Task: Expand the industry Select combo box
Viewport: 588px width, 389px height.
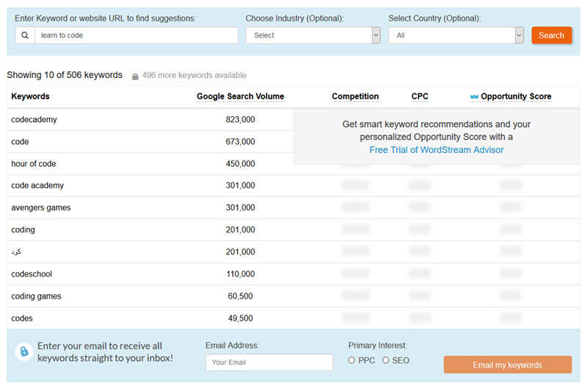Action: [x=313, y=35]
